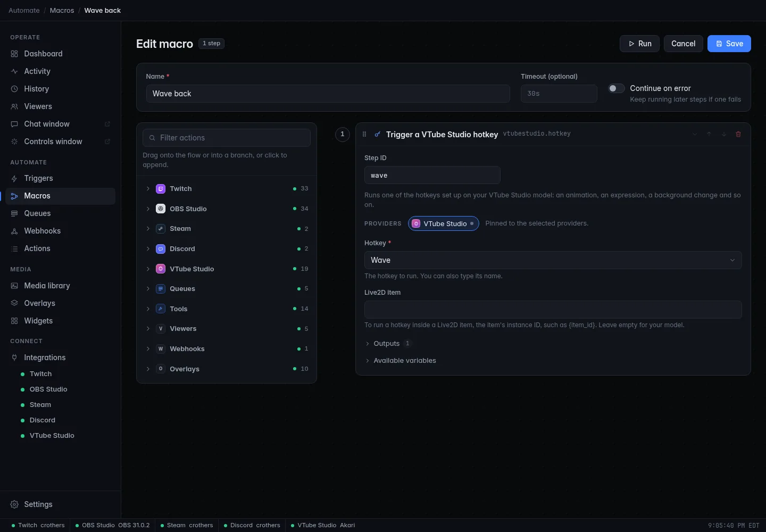Click the Timeout 30s input
The width and height of the screenshot is (766, 532).
click(559, 94)
